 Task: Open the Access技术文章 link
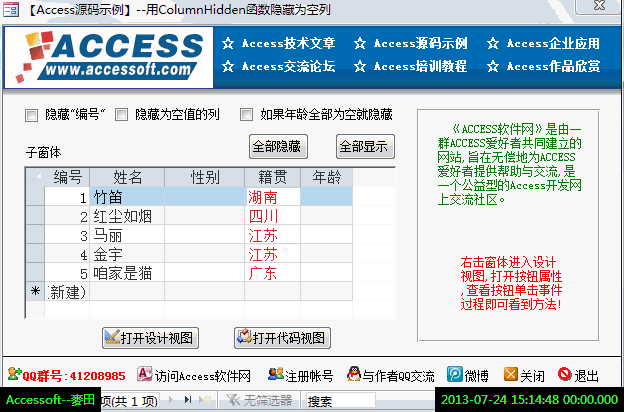point(289,43)
